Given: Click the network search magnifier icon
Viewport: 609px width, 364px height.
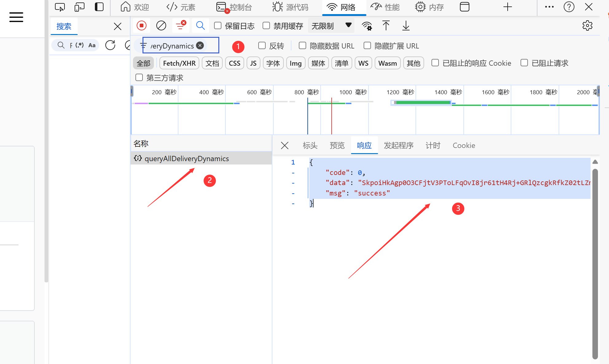Looking at the screenshot, I should (200, 26).
